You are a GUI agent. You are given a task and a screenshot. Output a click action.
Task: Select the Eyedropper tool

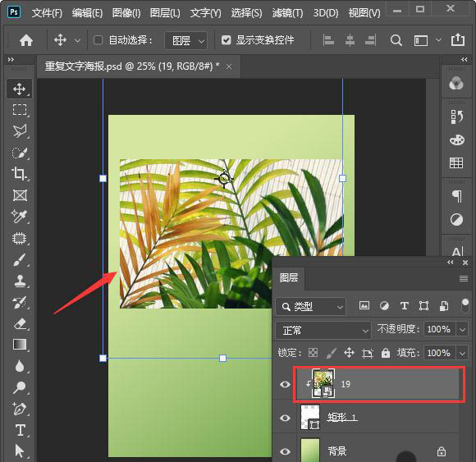[20, 217]
